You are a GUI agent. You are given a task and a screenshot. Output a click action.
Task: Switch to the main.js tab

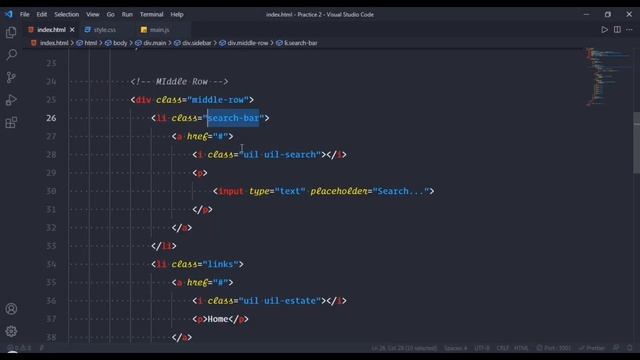159,30
